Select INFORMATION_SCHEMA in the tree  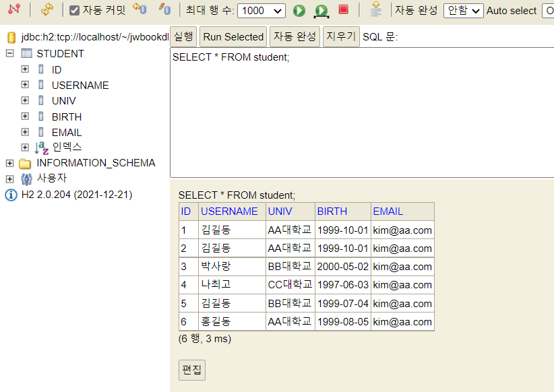[x=96, y=163]
